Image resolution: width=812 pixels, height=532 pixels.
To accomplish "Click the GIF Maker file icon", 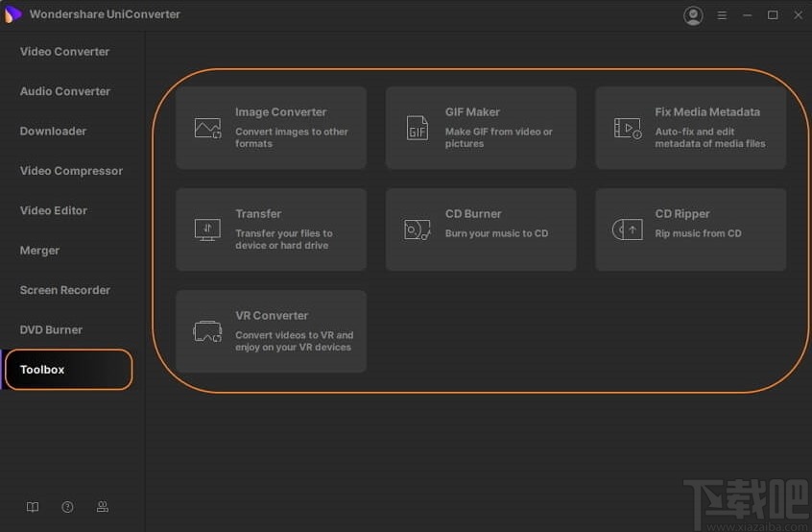I will (x=418, y=128).
